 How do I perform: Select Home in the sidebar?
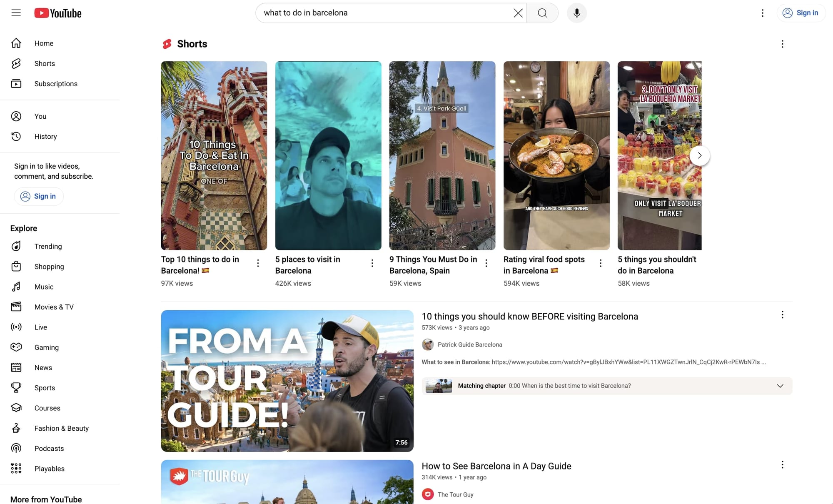tap(43, 43)
